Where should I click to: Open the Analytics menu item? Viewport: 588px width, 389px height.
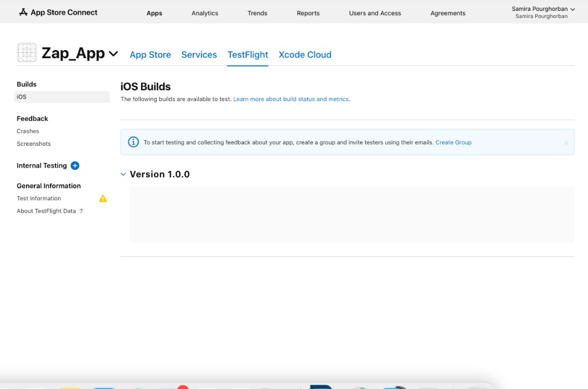pos(205,13)
